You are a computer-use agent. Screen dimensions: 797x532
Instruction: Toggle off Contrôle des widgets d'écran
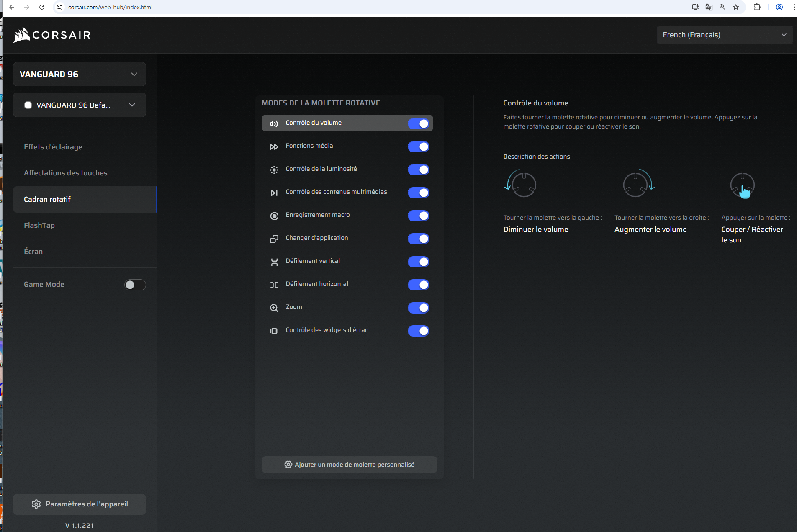[x=418, y=331]
